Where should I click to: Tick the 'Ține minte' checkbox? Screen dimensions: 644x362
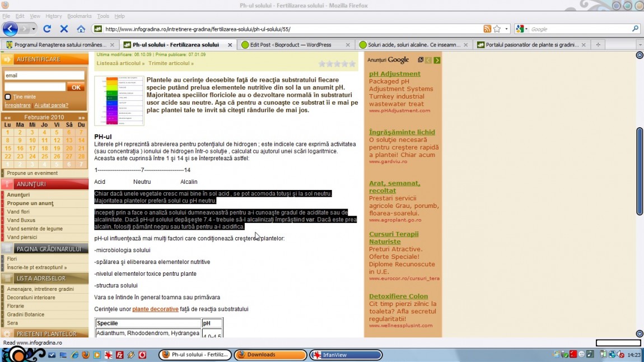coord(8,97)
